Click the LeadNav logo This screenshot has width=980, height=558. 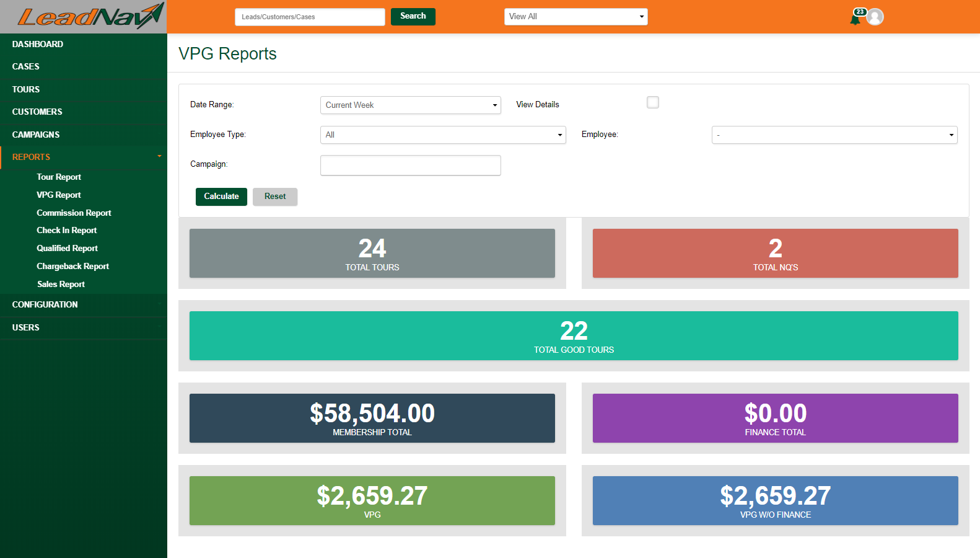[x=90, y=16]
